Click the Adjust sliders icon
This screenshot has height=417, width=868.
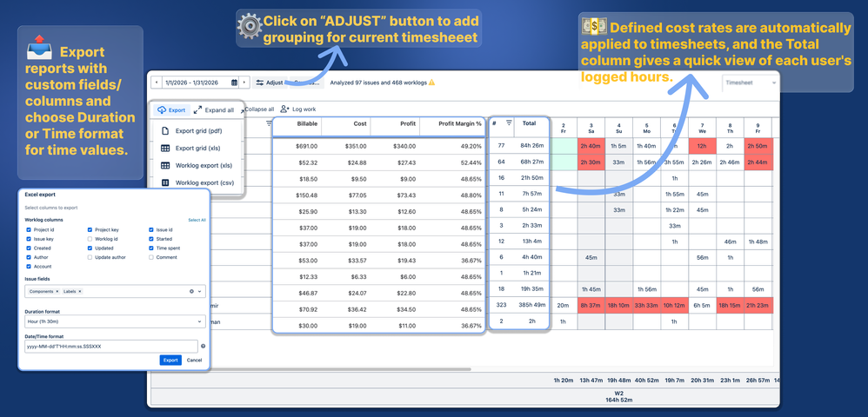pos(260,83)
